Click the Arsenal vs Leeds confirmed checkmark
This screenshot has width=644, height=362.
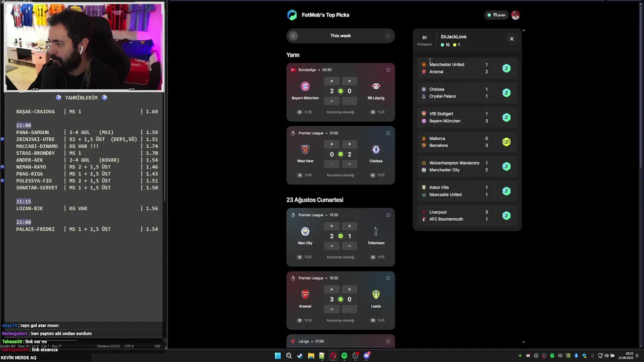coord(341,299)
